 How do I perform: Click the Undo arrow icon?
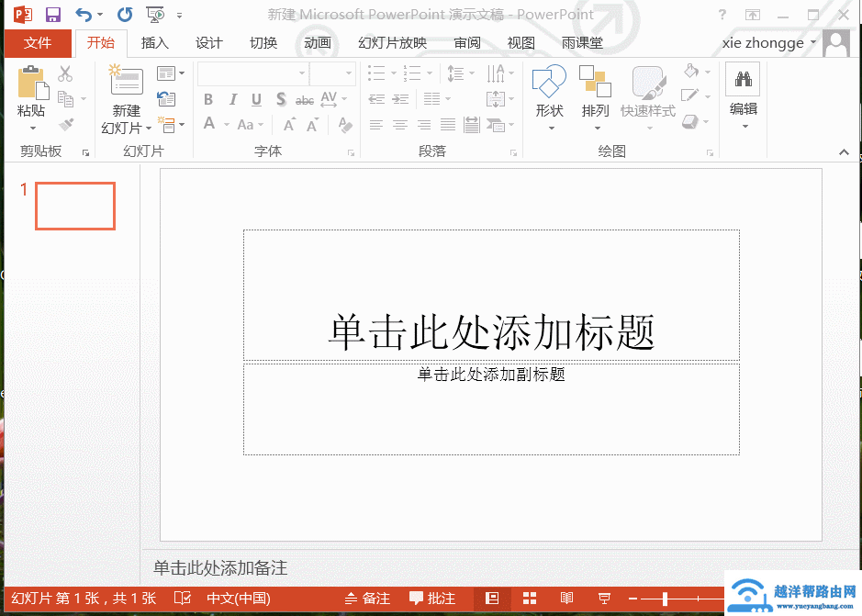84,14
